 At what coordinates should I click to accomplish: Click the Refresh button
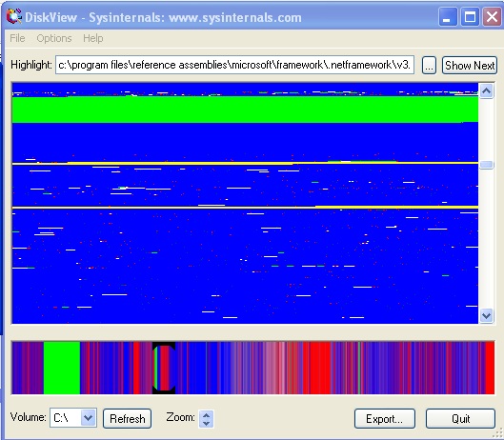click(127, 418)
